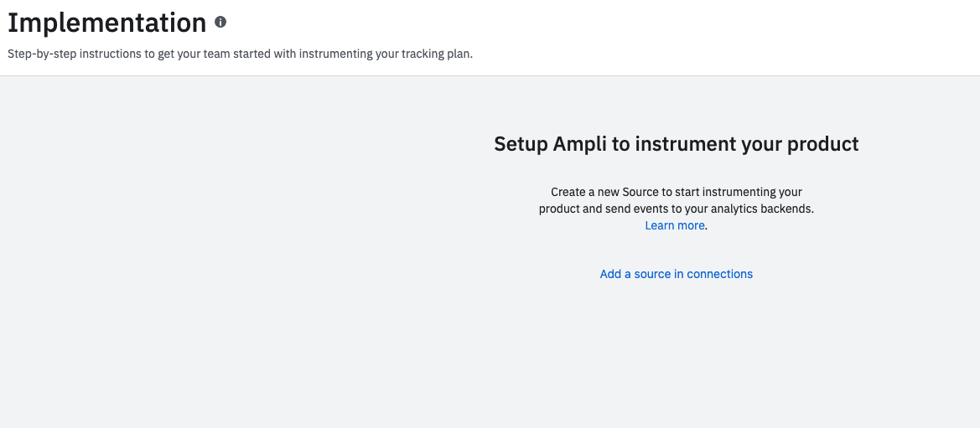Click the word 'connections' in the link

(x=720, y=274)
